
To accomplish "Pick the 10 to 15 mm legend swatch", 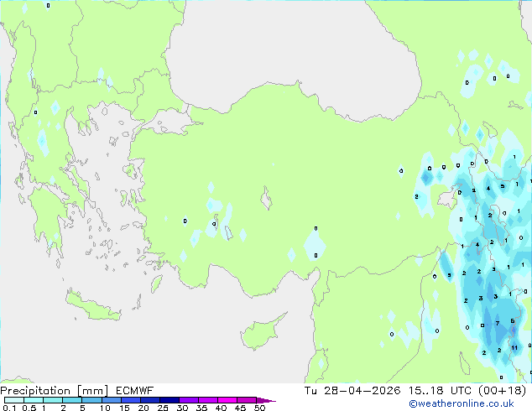I will (x=111, y=400).
